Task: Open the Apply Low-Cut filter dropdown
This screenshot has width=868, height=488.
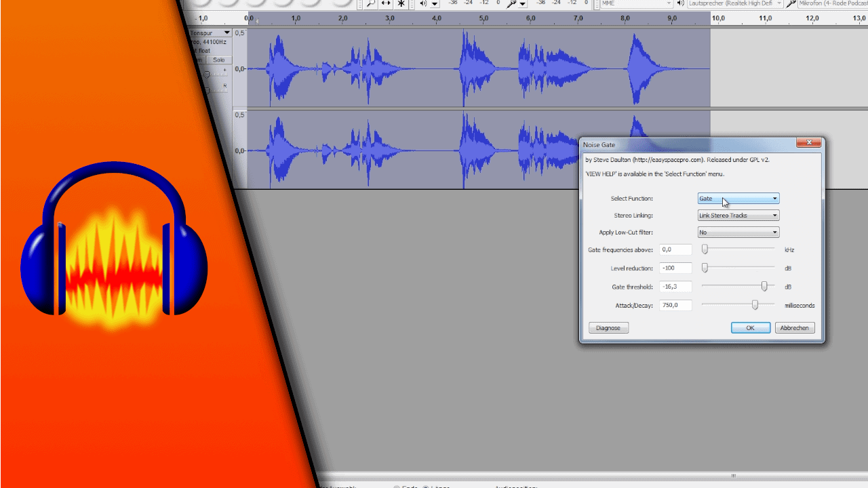Action: [738, 232]
